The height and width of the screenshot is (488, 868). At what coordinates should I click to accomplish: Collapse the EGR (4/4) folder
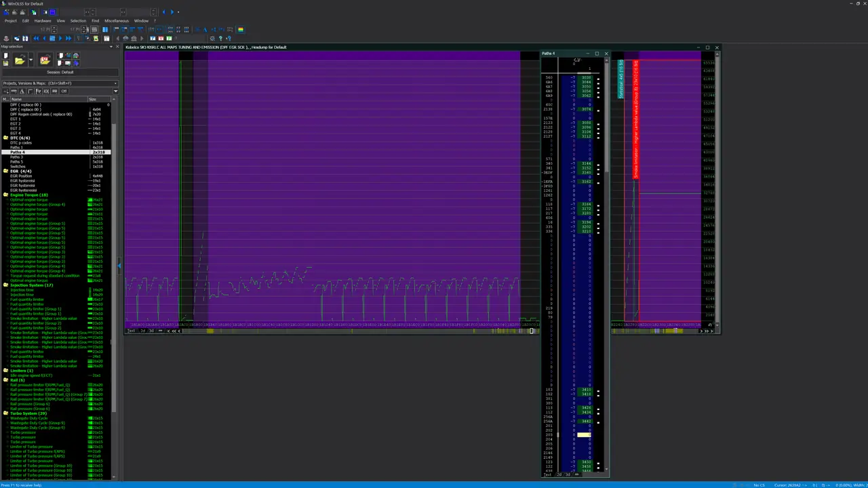click(x=5, y=171)
